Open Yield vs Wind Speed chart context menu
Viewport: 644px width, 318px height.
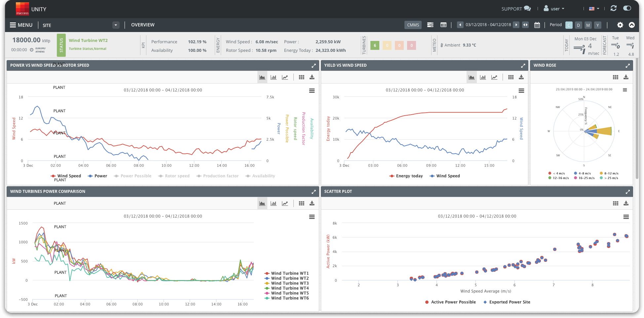pos(521,91)
